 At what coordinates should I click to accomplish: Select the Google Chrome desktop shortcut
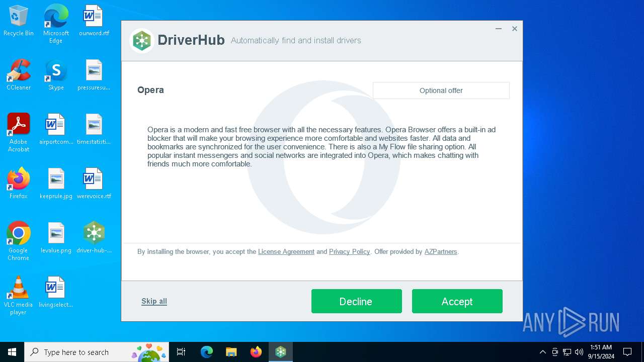click(x=19, y=241)
